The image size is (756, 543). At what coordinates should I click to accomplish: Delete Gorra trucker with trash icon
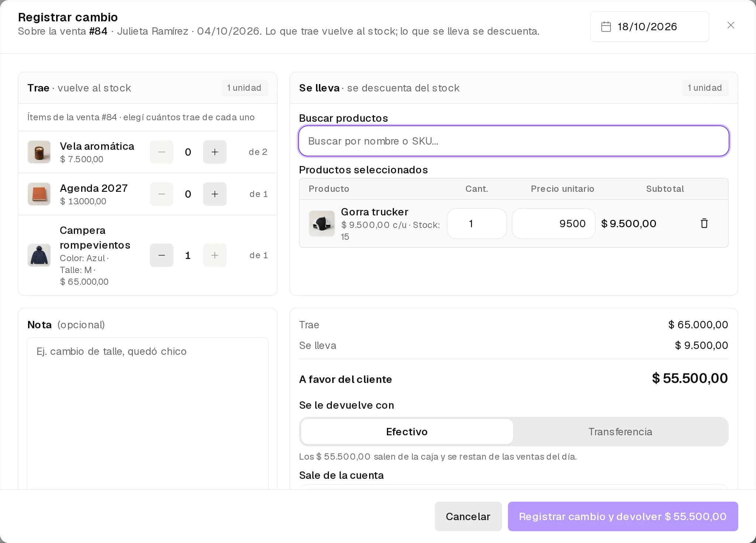(x=704, y=223)
